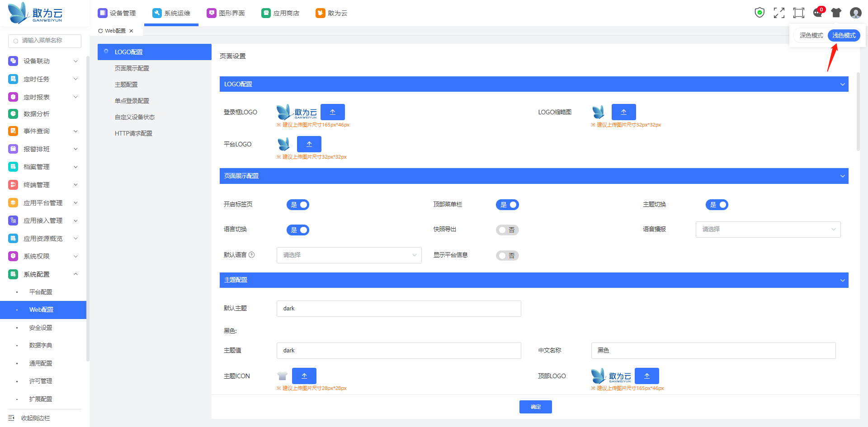Upload a new login box LOGO
Screen dimensions: 868x427
[x=332, y=112]
